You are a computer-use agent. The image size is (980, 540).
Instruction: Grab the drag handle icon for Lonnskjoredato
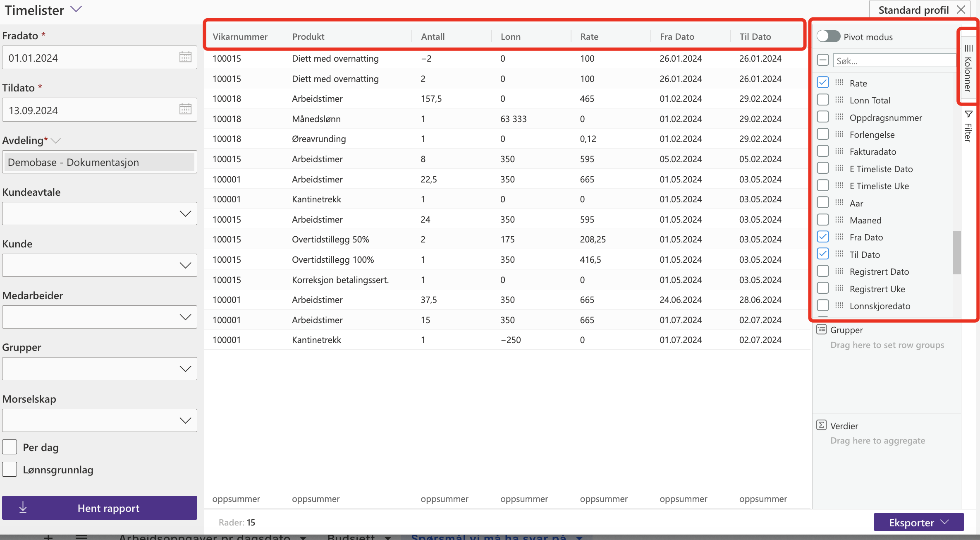839,305
